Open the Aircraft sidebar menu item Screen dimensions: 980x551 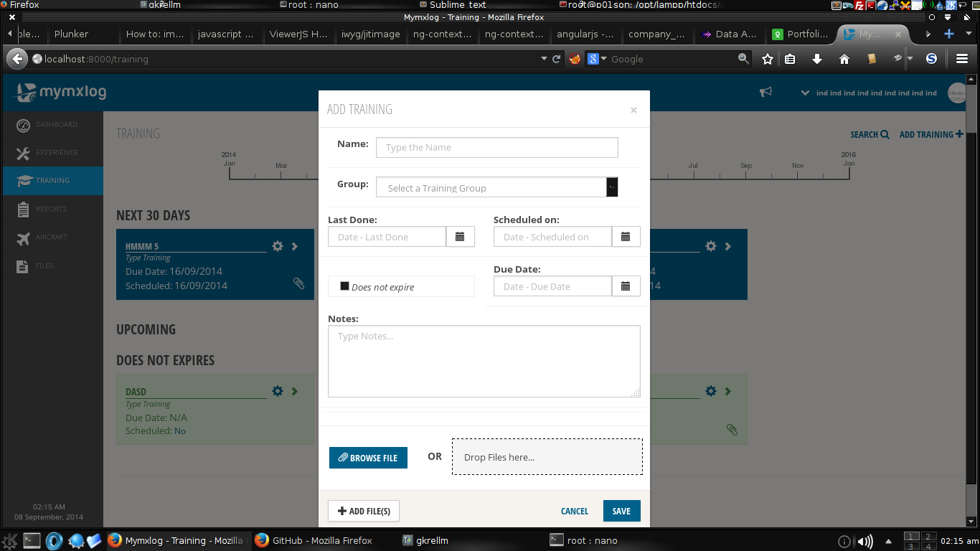[x=52, y=237]
